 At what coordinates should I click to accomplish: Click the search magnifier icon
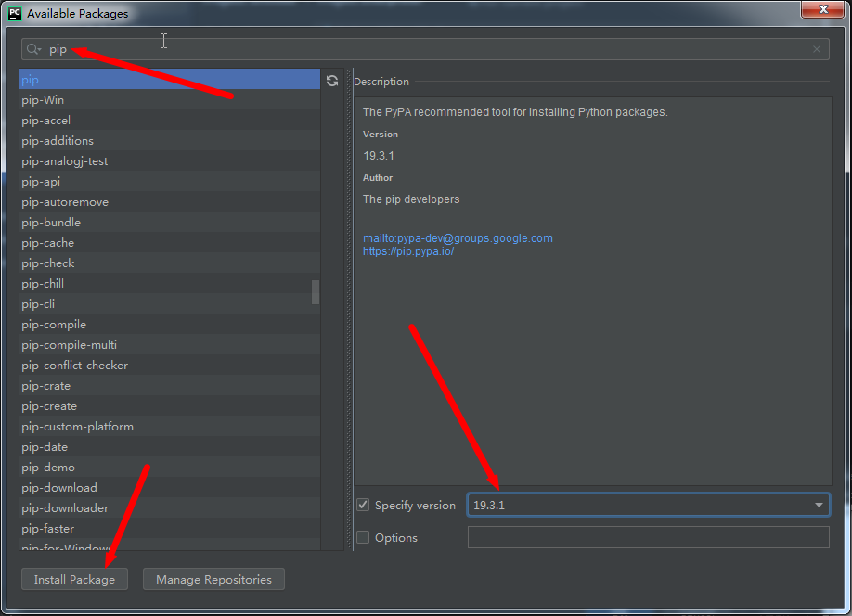[33, 49]
